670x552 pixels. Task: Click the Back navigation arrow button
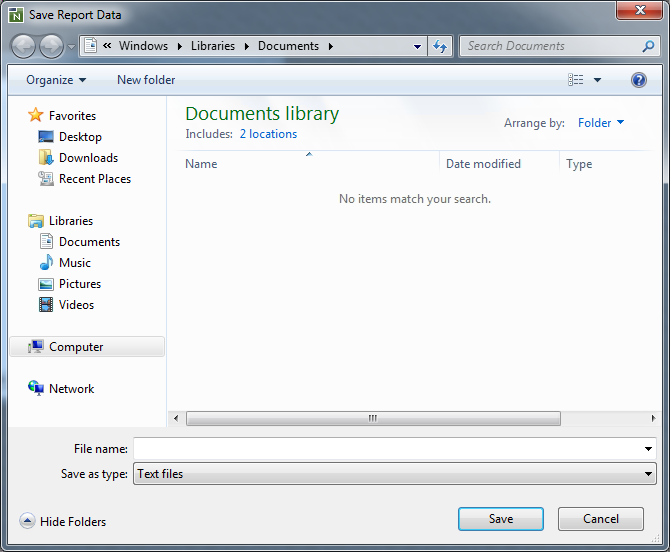click(x=23, y=46)
